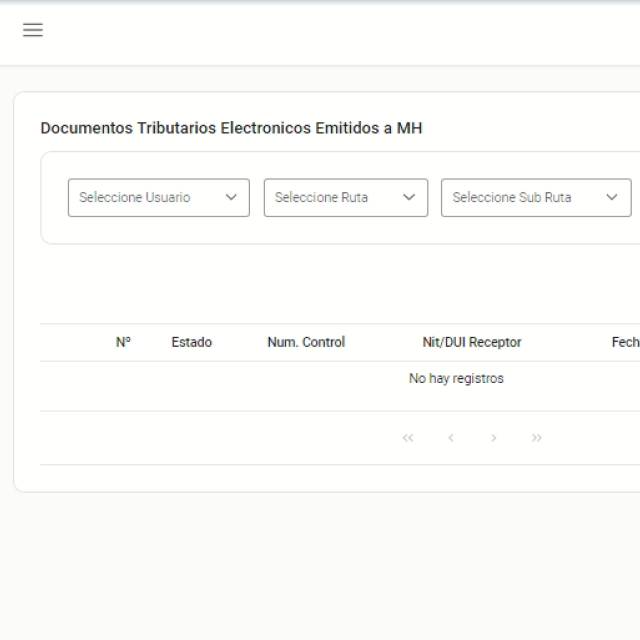Click the partially visible Fecha column header
The height and width of the screenshot is (640, 640).
coord(625,342)
